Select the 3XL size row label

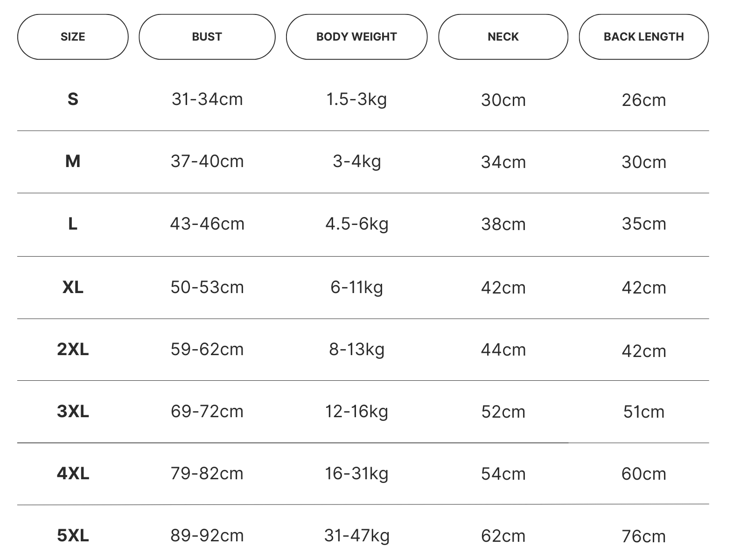click(x=73, y=412)
